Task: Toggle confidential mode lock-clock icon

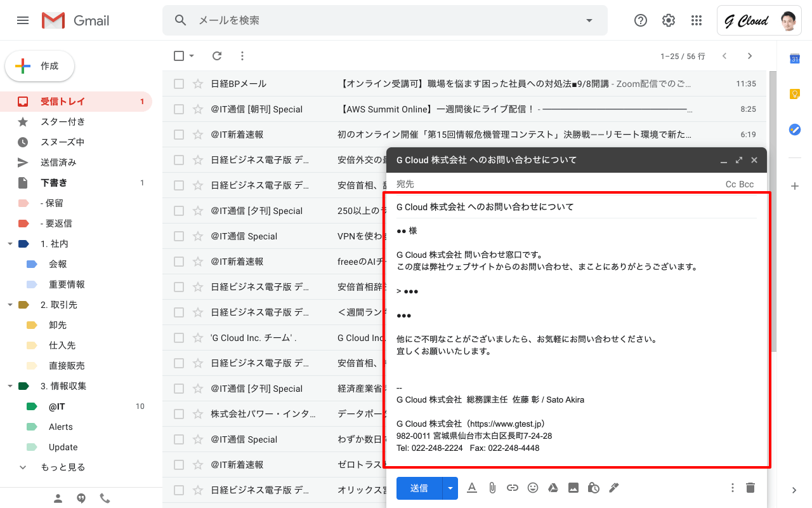Action: (594, 488)
